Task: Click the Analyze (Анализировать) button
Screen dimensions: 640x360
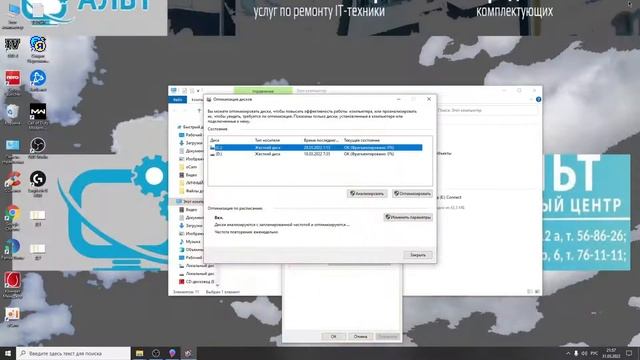Action: pos(367,193)
